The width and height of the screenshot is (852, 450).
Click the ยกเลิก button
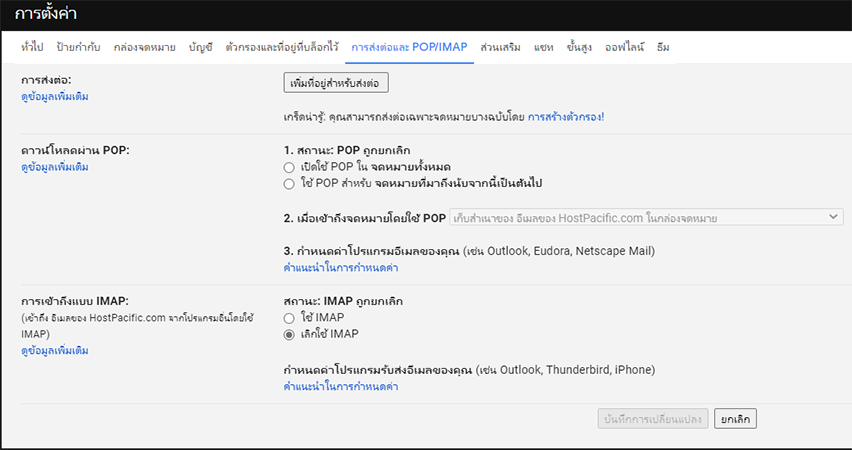(735, 419)
